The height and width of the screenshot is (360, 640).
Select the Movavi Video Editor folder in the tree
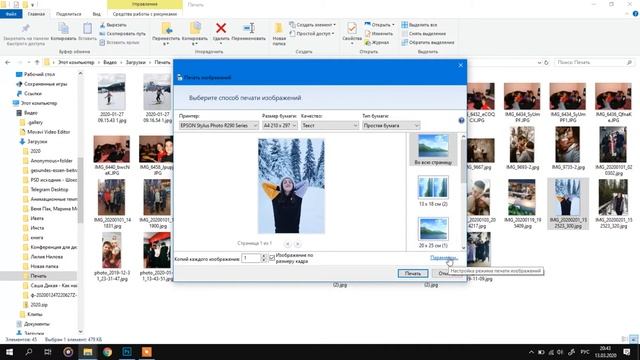pyautogui.click(x=48, y=132)
